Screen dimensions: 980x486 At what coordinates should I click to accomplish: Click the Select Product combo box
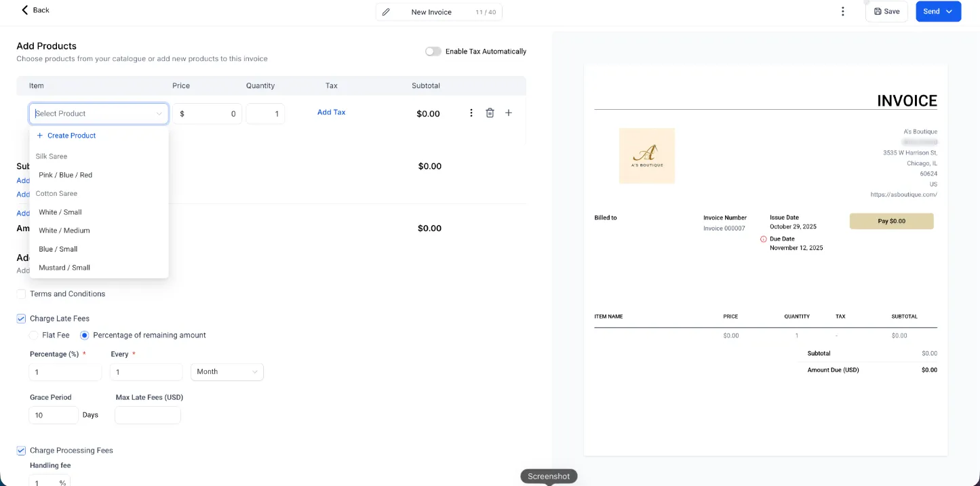click(x=99, y=114)
